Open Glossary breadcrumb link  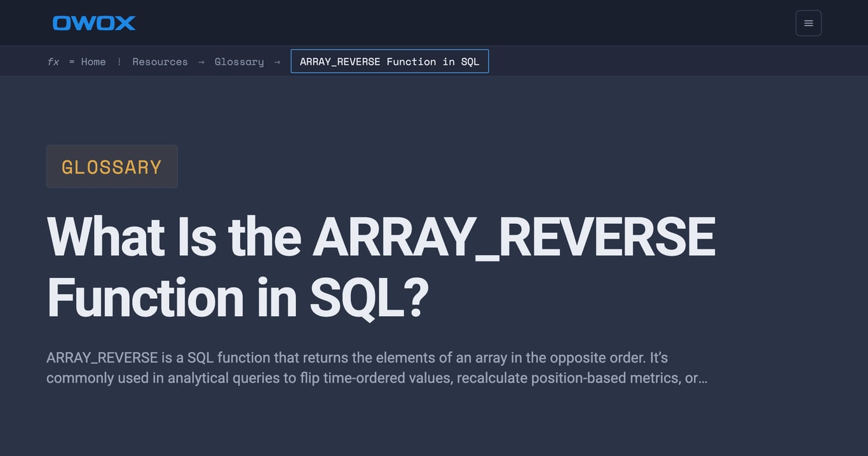pos(239,62)
